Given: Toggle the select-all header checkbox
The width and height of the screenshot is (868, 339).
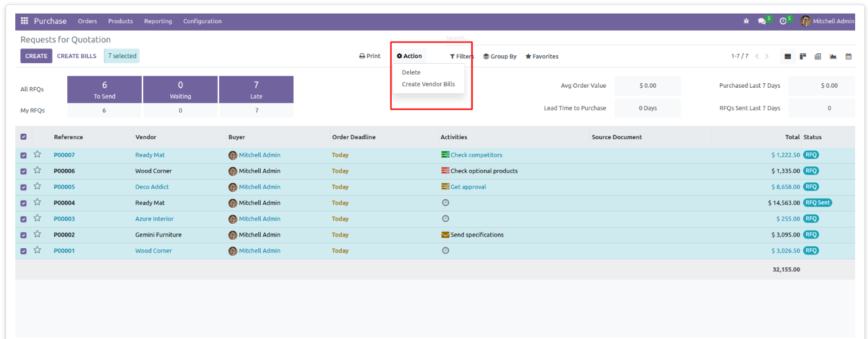Looking at the screenshot, I should click(x=23, y=137).
